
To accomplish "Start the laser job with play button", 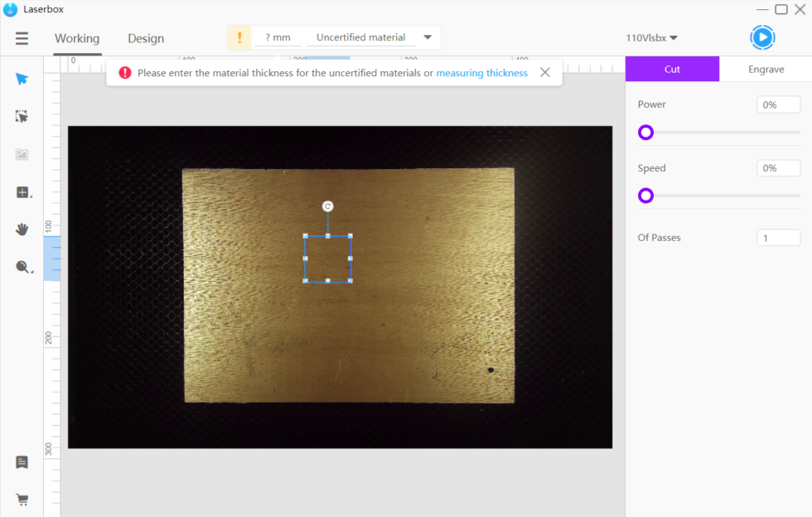I will click(762, 37).
